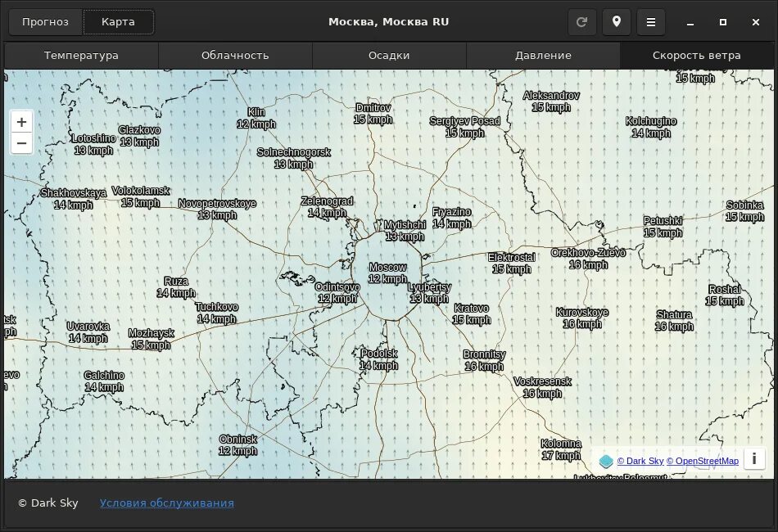
Task: Click the Voskresensk label
Action: (542, 387)
